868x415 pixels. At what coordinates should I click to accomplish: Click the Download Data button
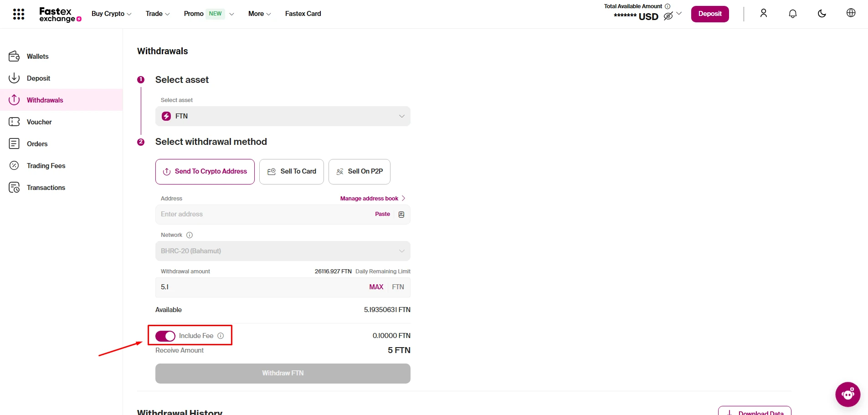click(755, 411)
